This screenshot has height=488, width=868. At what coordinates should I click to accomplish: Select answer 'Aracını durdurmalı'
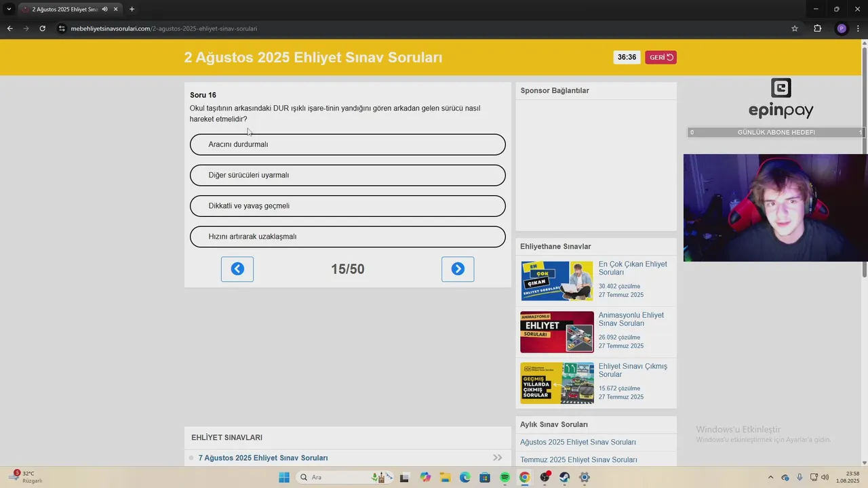point(348,144)
